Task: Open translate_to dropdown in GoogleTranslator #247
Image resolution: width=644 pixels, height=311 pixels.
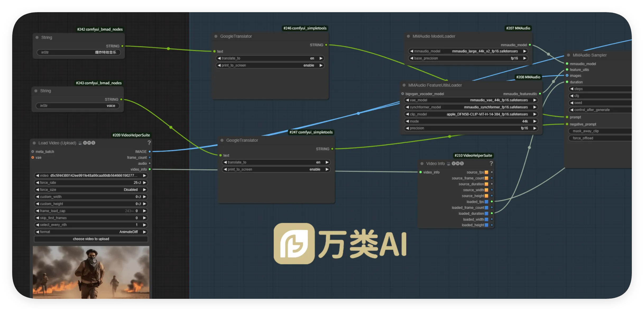Action: (276, 162)
